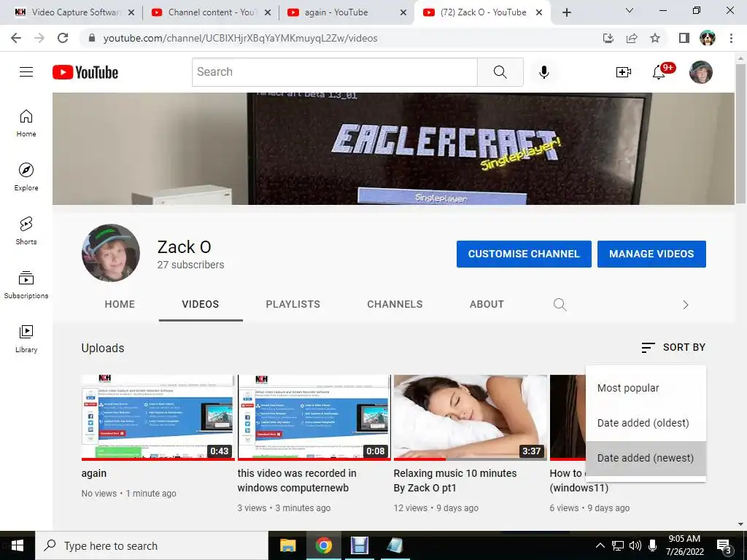Select Date added (oldest) sort option
This screenshot has height=560, width=747.
point(646,423)
